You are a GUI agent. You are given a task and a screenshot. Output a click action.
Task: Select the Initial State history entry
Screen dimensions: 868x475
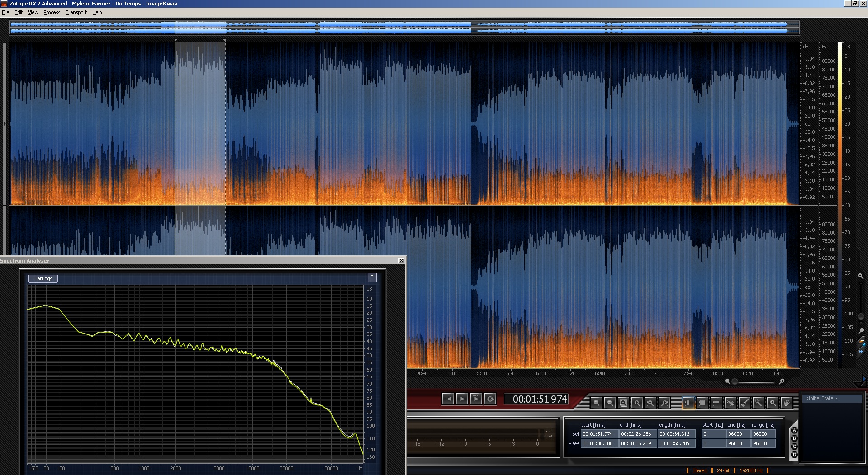tap(832, 398)
